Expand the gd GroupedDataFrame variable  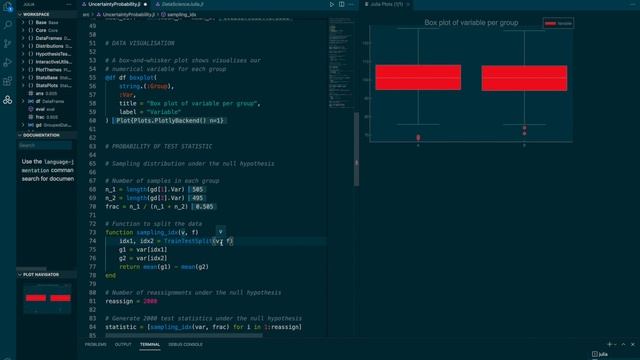23,125
